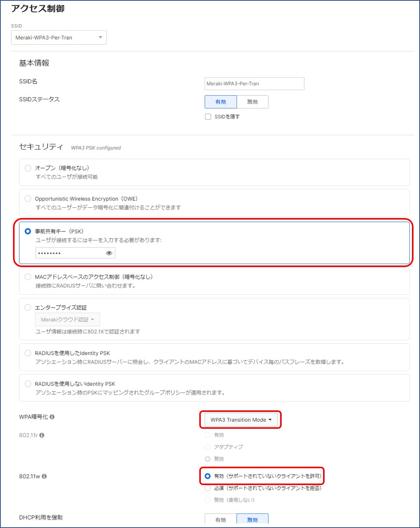Image resolution: width=420 pixels, height=528 pixels.
Task: Click the すべてのユーザが接続可能 description text
Action: click(67, 177)
